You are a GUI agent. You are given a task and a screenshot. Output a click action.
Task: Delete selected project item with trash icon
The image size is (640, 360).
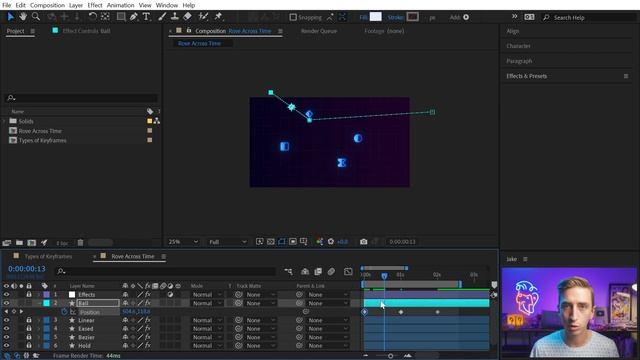point(80,243)
